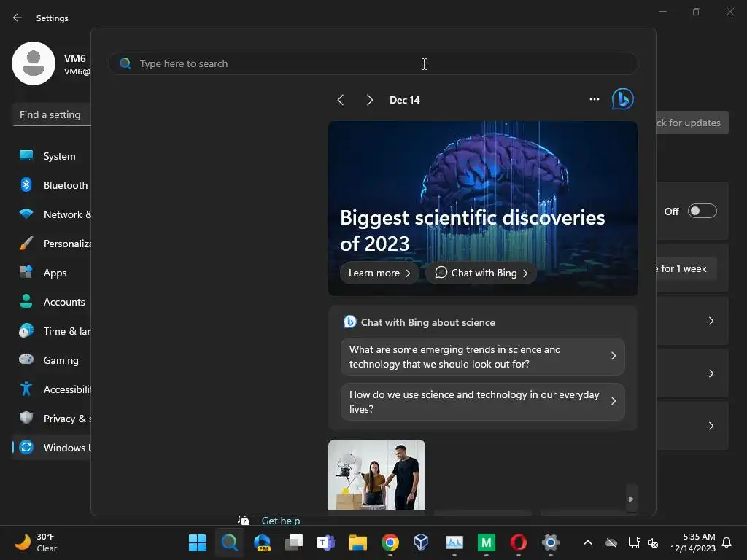Viewport: 747px width, 560px height.
Task: Open Task View from taskbar
Action: pos(294,542)
